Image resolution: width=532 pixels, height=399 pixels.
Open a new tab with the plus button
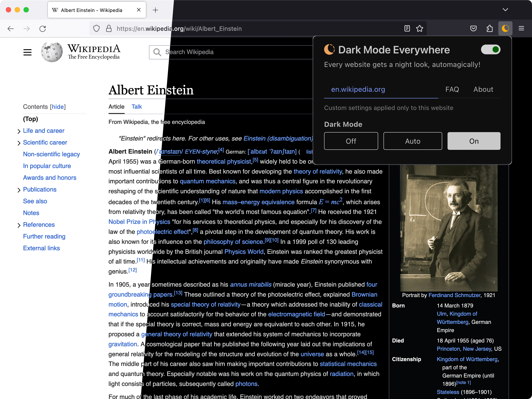155,10
